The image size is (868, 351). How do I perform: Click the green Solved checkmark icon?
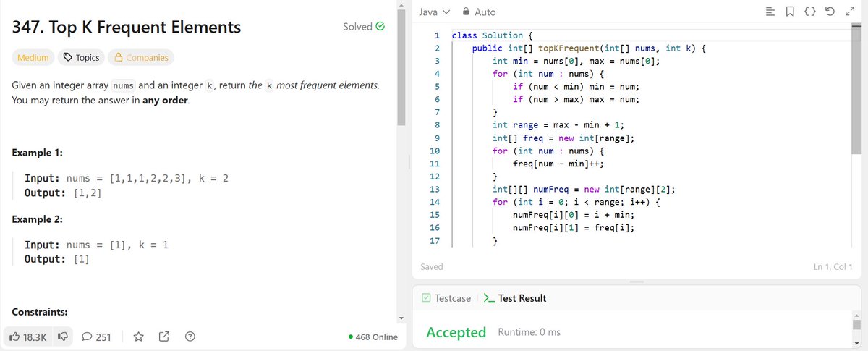(380, 27)
